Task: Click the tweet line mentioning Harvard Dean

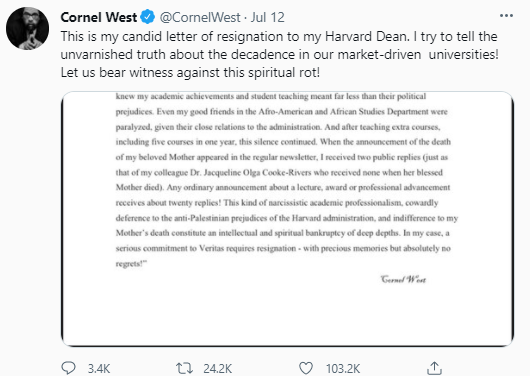Action: (279, 36)
